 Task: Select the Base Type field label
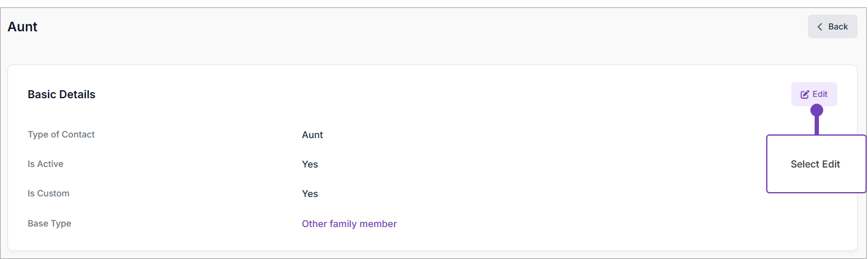pos(50,223)
